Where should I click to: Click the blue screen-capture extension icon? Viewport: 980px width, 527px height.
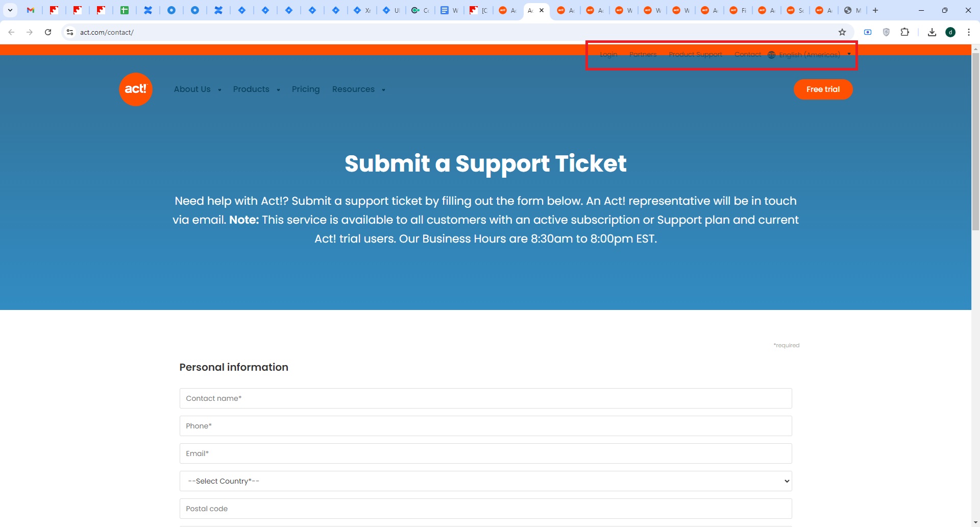868,32
